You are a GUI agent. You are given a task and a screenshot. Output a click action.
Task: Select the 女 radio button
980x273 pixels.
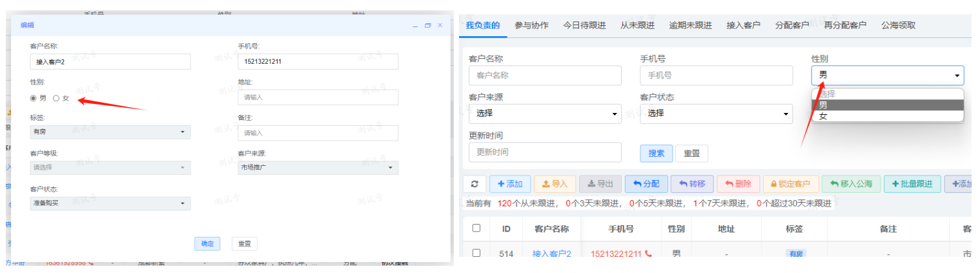click(x=56, y=98)
